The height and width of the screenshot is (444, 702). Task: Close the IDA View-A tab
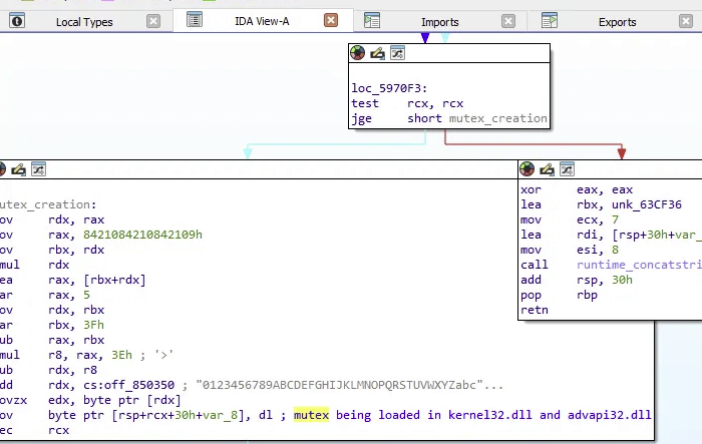tap(330, 20)
